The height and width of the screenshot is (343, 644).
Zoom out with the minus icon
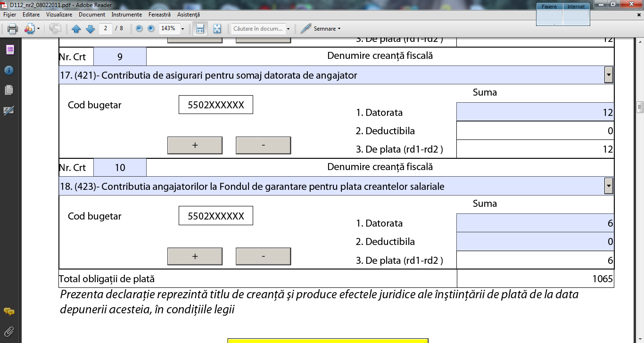pos(139,28)
